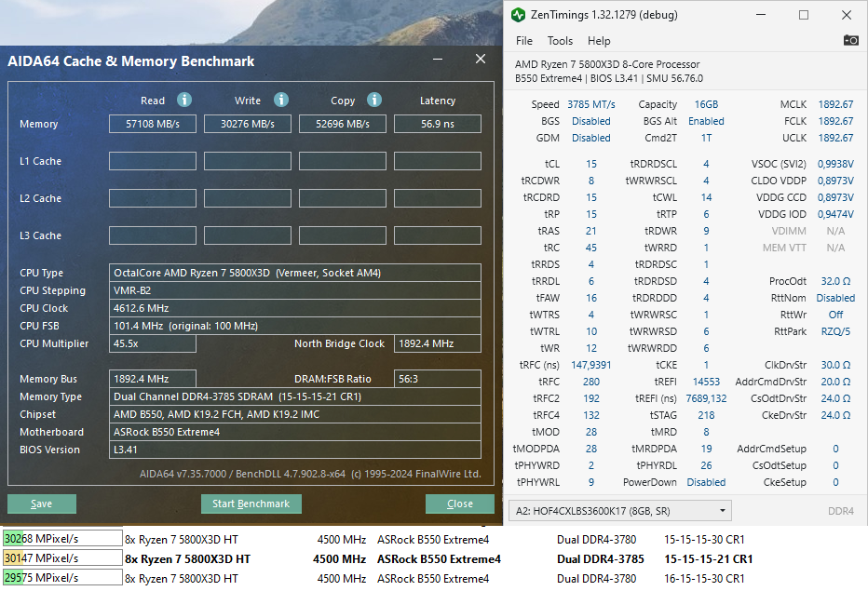
Task: Maximize the ZenTimings window
Action: (x=803, y=15)
